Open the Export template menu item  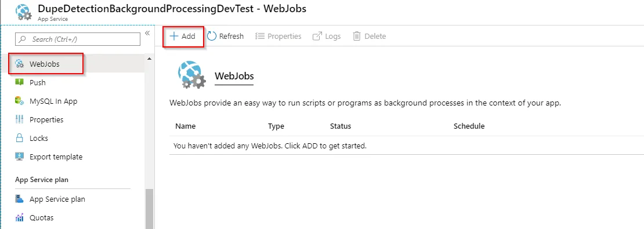73,157
